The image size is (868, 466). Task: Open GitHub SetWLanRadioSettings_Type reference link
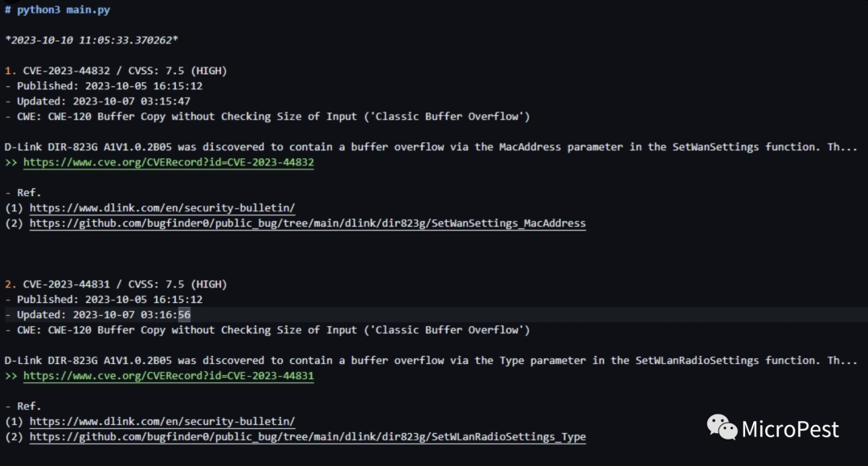[308, 436]
